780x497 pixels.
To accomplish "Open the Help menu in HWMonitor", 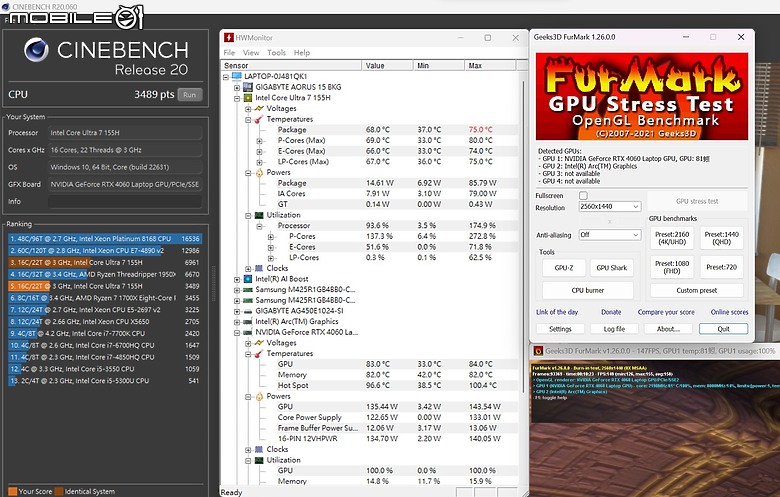I will 301,52.
